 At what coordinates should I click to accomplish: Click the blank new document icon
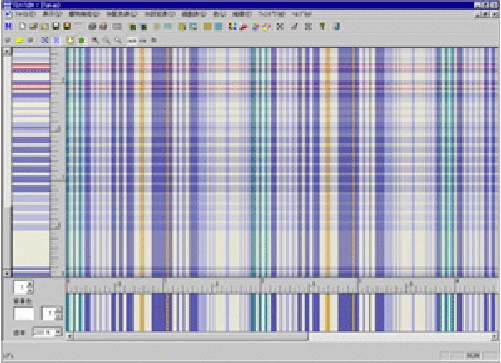click(22, 26)
